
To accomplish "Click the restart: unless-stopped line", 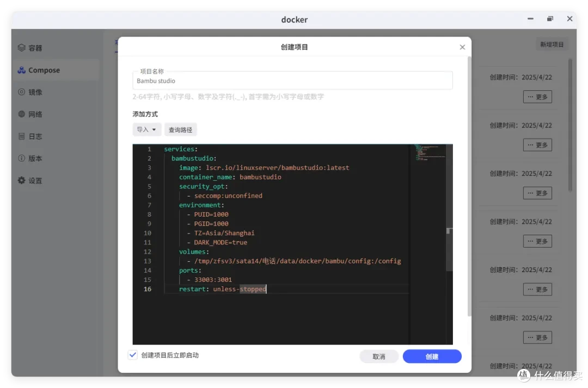I will click(223, 289).
